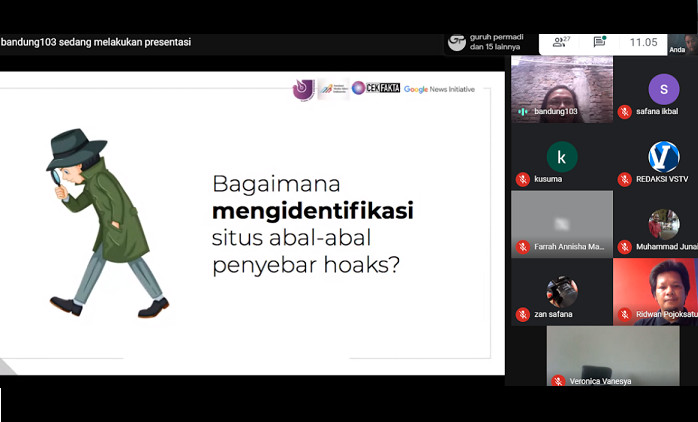Click the muted mic icon for Muhammad Junai
Screen dimensions: 698x422
(x=624, y=247)
